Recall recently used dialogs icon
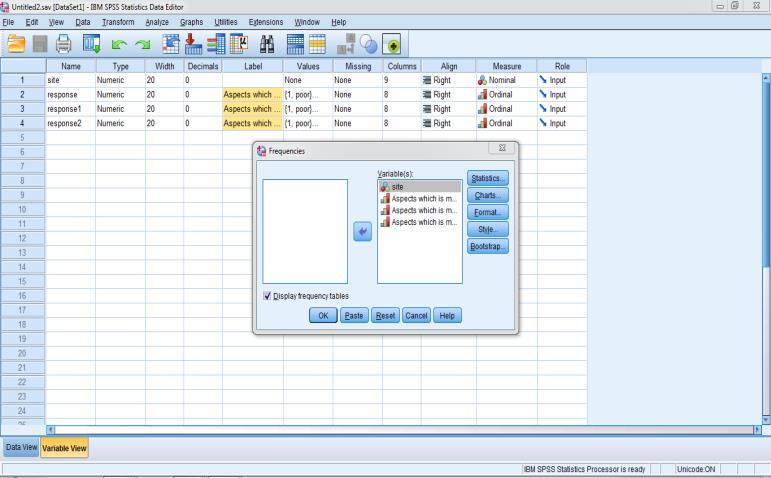771x478 pixels. click(x=91, y=44)
